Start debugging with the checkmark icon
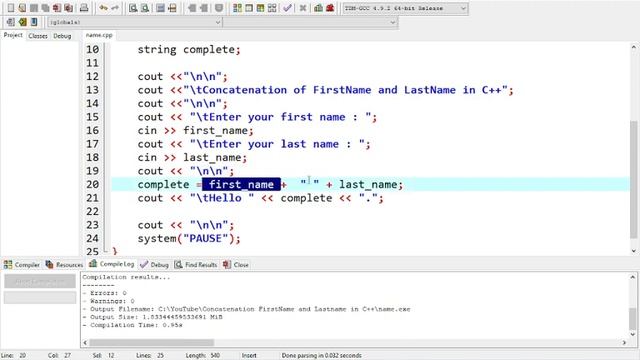640x360 pixels. pos(287,8)
